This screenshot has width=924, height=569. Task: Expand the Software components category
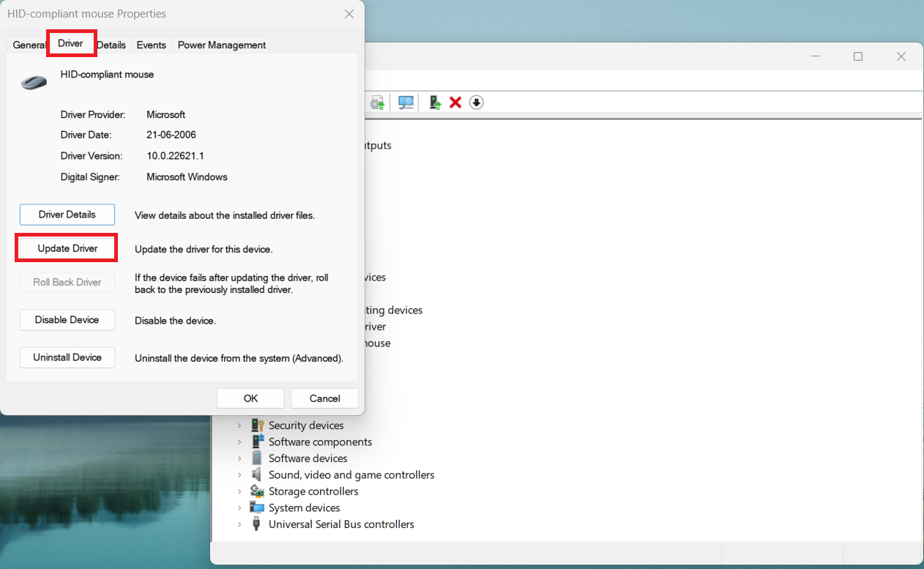click(239, 442)
